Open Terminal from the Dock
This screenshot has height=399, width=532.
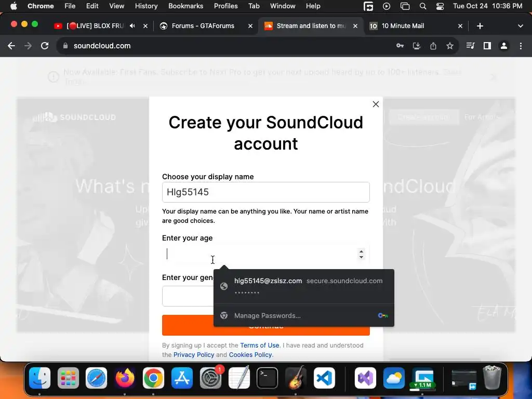268,378
